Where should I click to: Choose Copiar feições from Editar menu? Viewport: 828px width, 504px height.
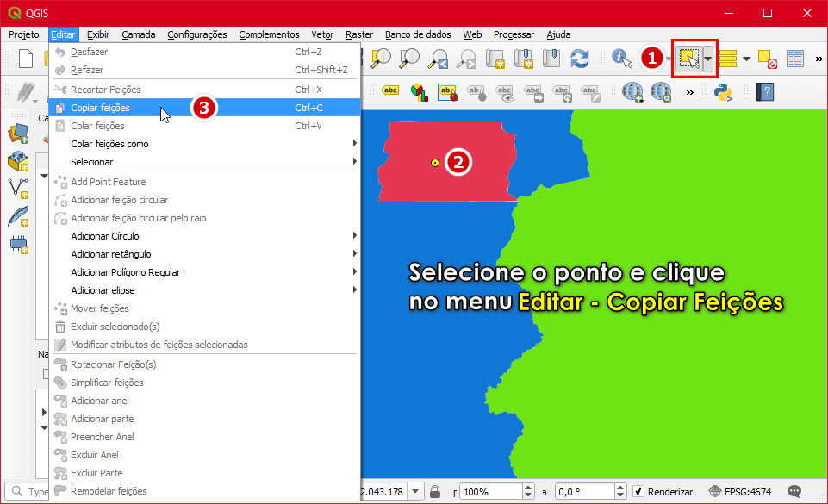coord(101,108)
